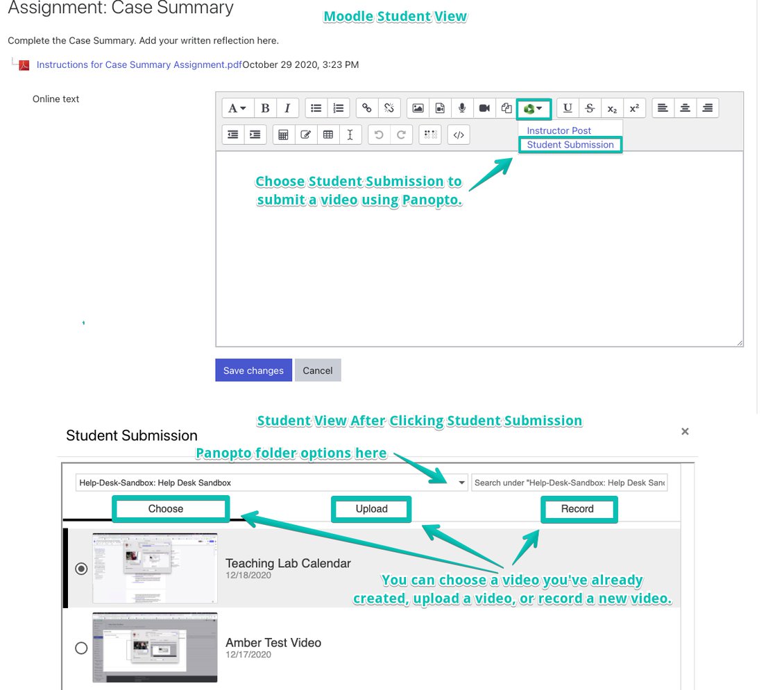The height and width of the screenshot is (690, 784).
Task: Select Amber Test Video radio button
Action: pos(81,648)
